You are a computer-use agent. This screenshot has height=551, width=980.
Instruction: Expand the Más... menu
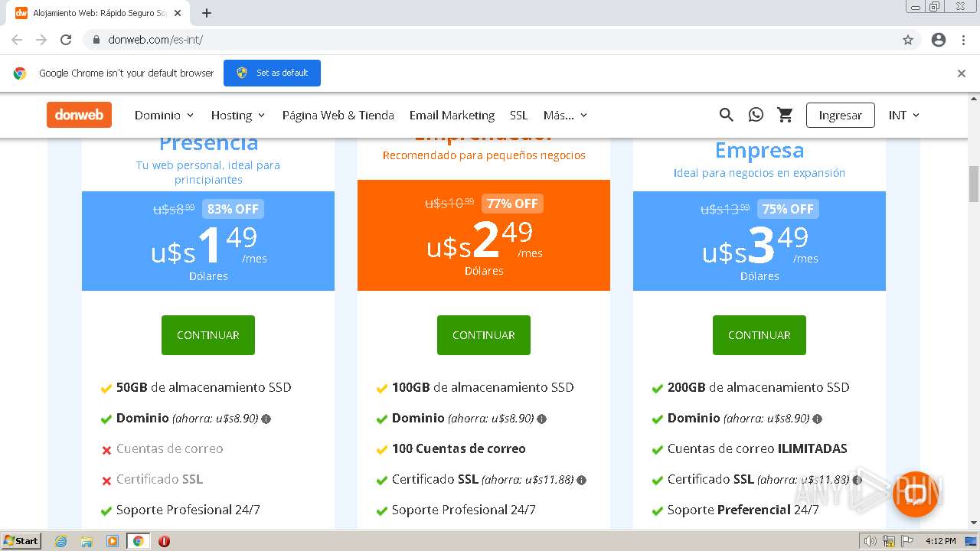[565, 115]
